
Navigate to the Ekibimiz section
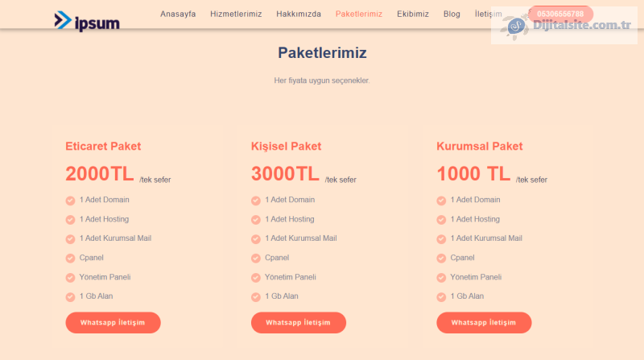pyautogui.click(x=413, y=14)
